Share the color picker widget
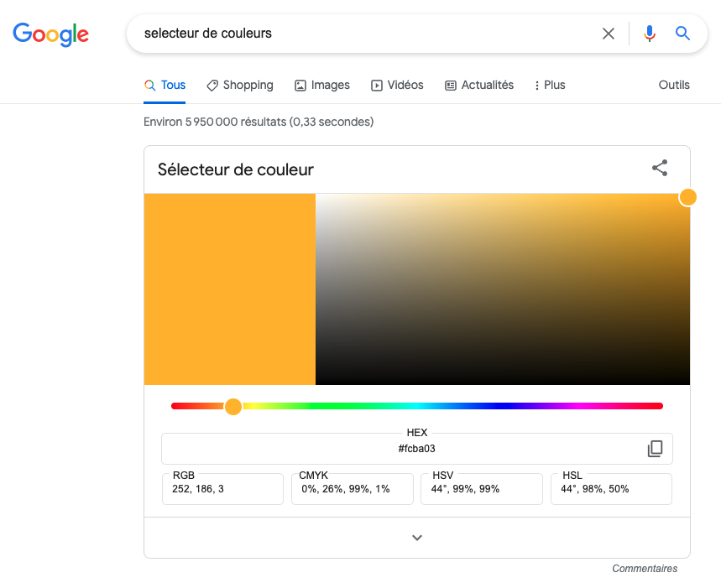This screenshot has width=721, height=588. tap(660, 168)
